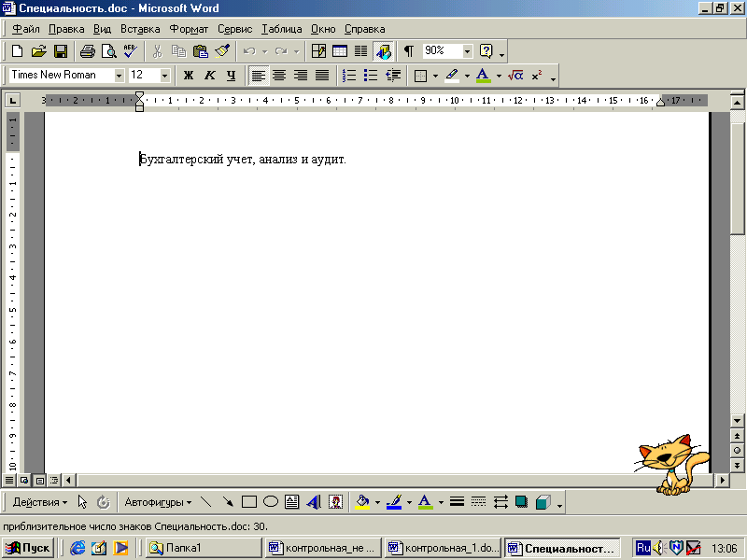Viewport: 747px width, 560px height.
Task: Toggle italic К formatting
Action: coord(210,76)
